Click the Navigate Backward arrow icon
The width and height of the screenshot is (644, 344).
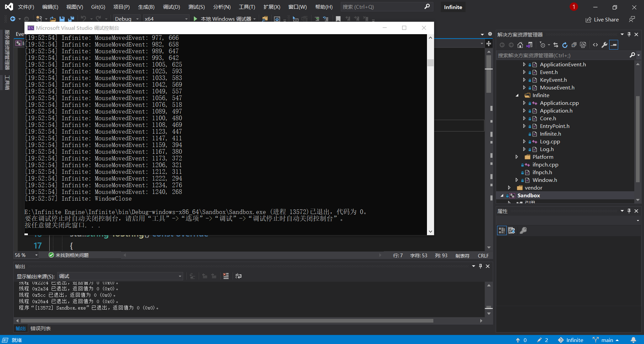click(13, 19)
